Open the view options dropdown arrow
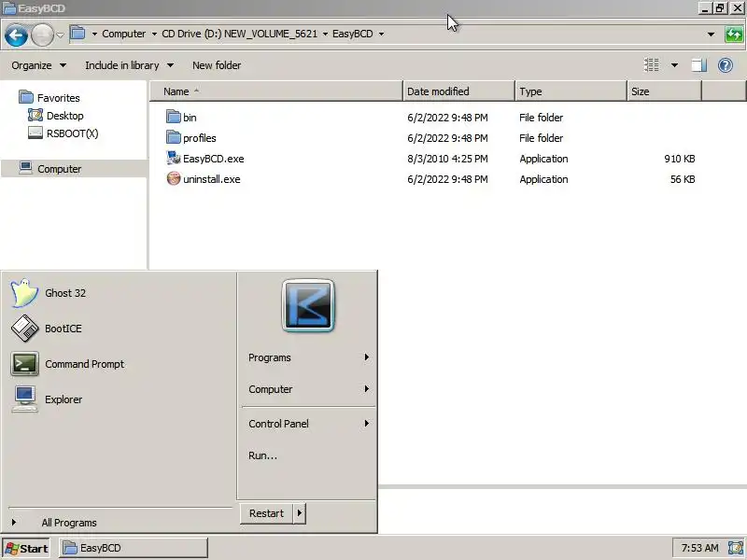Image resolution: width=747 pixels, height=560 pixels. point(674,64)
